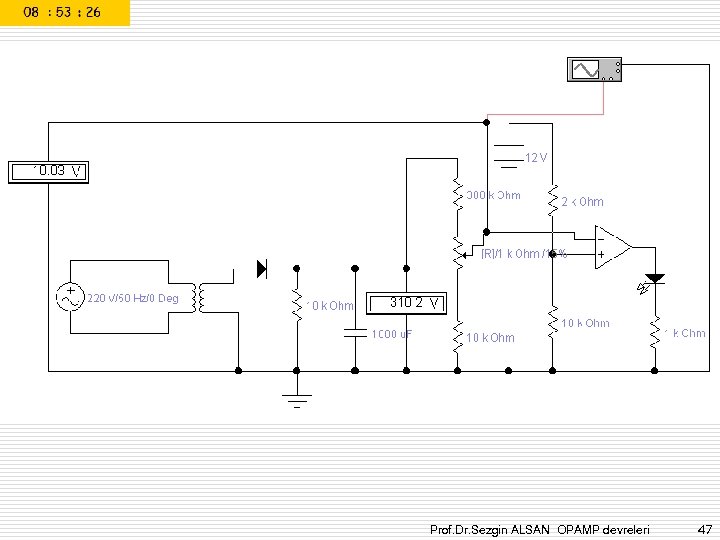720x540 pixels.
Task: Select the 10 k Ohm resistor beside the capacitor
Action: pyautogui.click(x=297, y=305)
